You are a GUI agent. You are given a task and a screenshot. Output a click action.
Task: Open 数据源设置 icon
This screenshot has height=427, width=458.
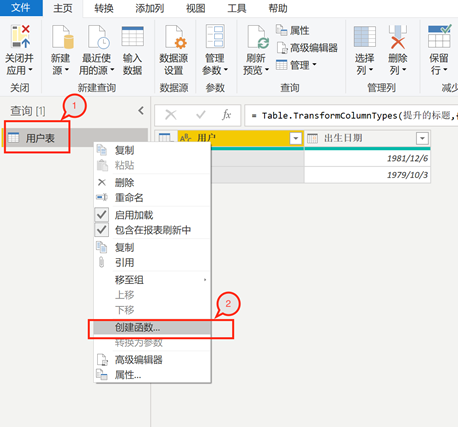(176, 37)
